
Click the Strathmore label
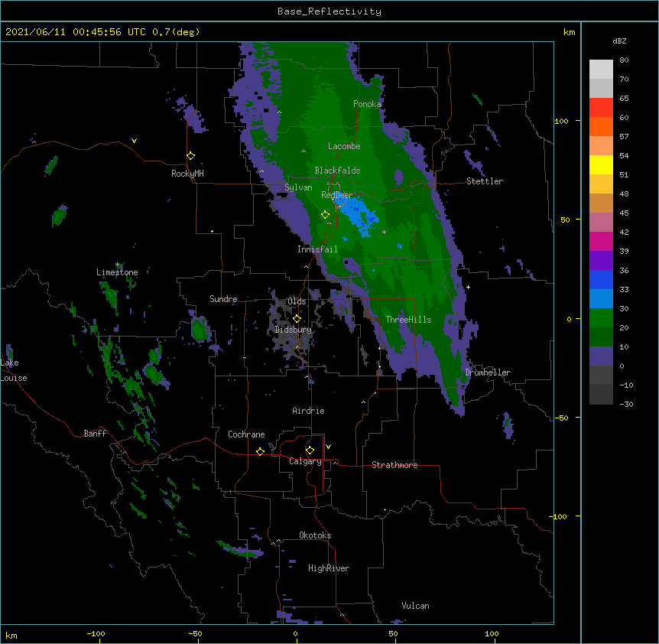pyautogui.click(x=394, y=465)
